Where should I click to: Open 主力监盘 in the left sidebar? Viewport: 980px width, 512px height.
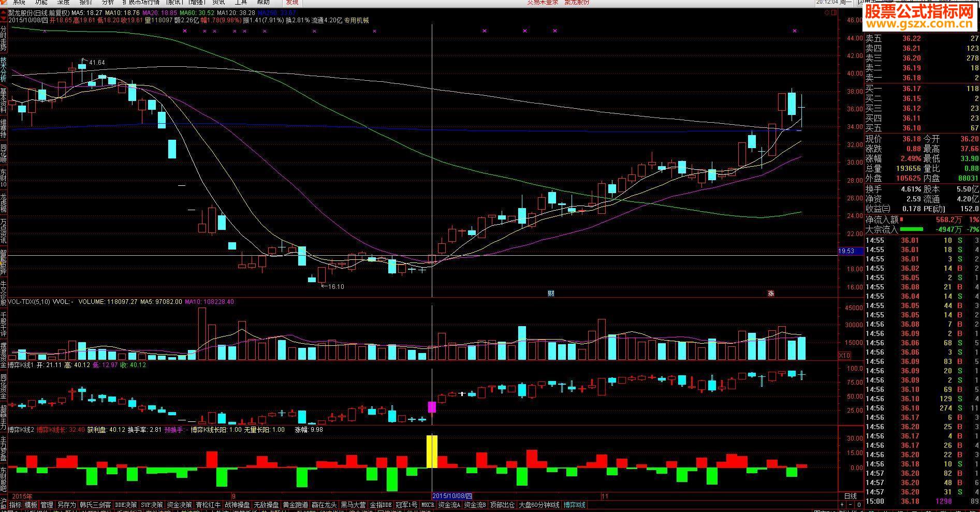click(x=4, y=448)
